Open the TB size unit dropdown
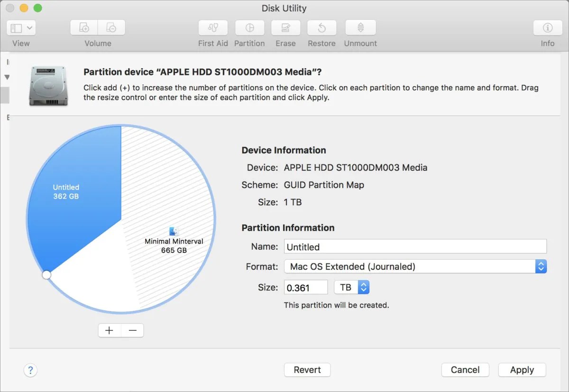Image resolution: width=569 pixels, height=392 pixels. 363,287
